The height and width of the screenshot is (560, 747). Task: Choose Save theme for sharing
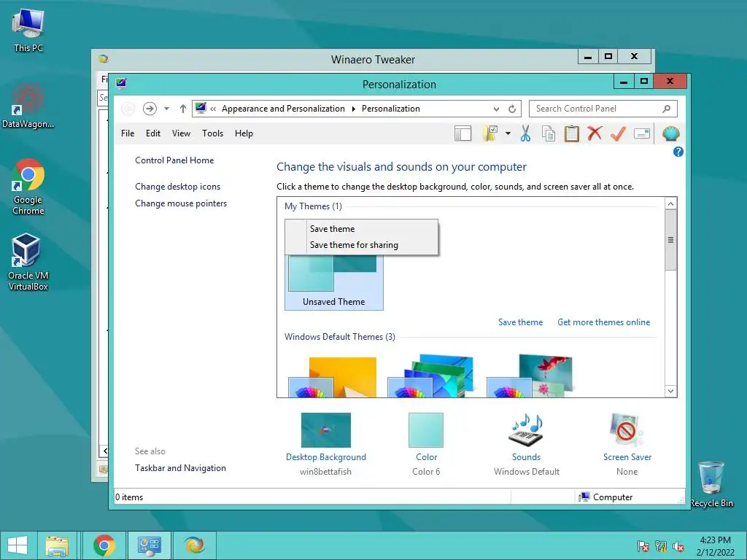[x=362, y=245]
